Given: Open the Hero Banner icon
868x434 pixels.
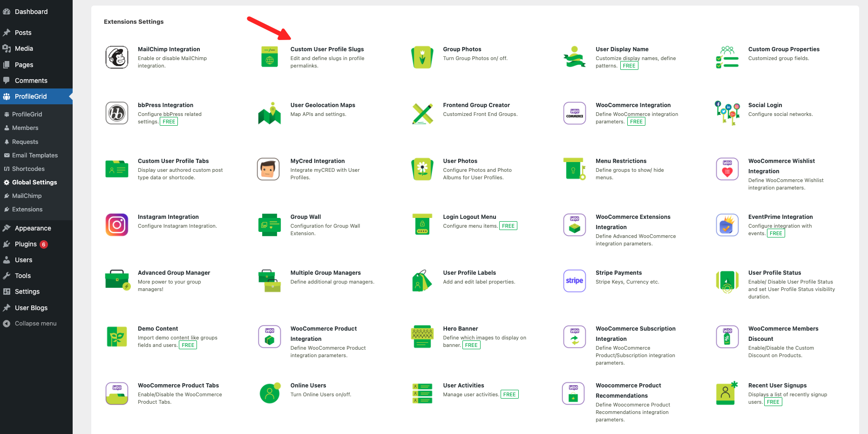Looking at the screenshot, I should tap(422, 337).
